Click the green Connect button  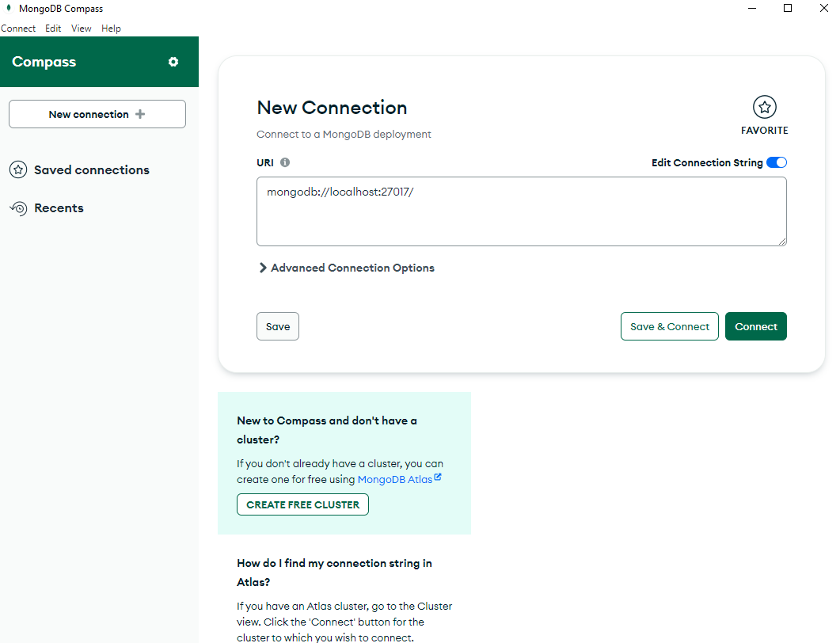756,326
